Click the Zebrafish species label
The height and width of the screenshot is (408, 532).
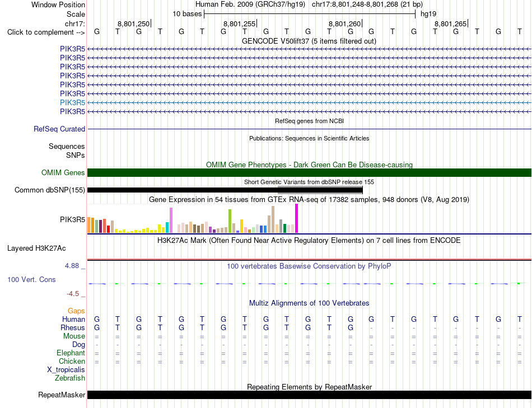click(70, 378)
